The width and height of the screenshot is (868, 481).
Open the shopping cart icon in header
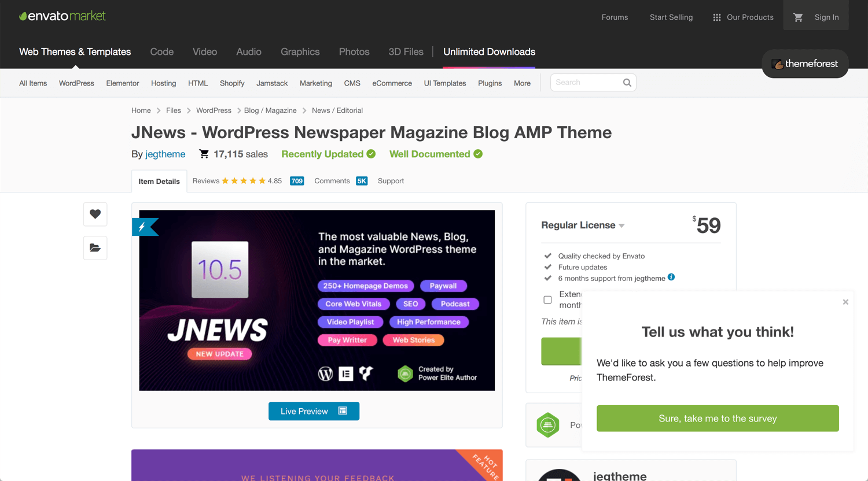pos(798,17)
